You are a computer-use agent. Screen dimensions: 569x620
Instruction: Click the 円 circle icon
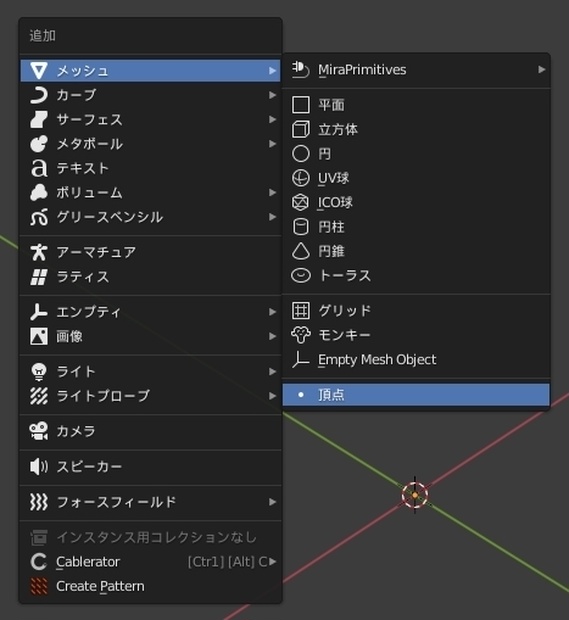tap(301, 154)
